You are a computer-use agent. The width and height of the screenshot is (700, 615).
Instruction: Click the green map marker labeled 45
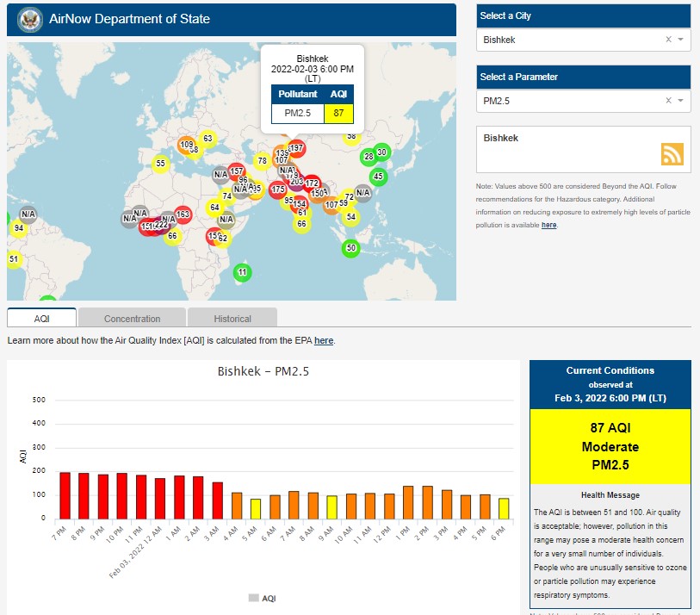(x=377, y=177)
